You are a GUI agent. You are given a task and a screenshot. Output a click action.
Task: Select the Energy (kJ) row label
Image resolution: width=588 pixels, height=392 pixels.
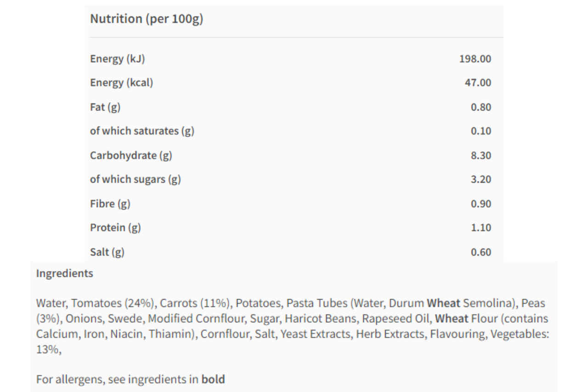click(x=118, y=59)
